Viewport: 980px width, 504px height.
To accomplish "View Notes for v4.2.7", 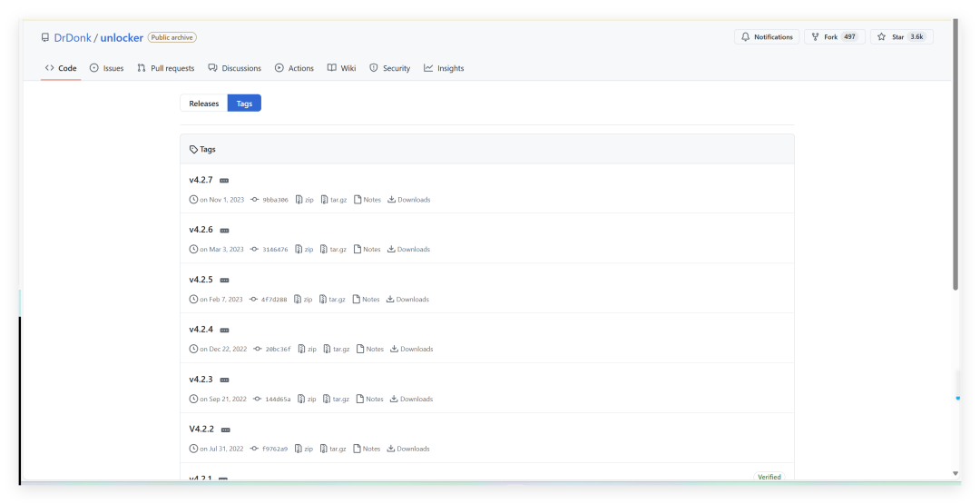I will pos(367,200).
